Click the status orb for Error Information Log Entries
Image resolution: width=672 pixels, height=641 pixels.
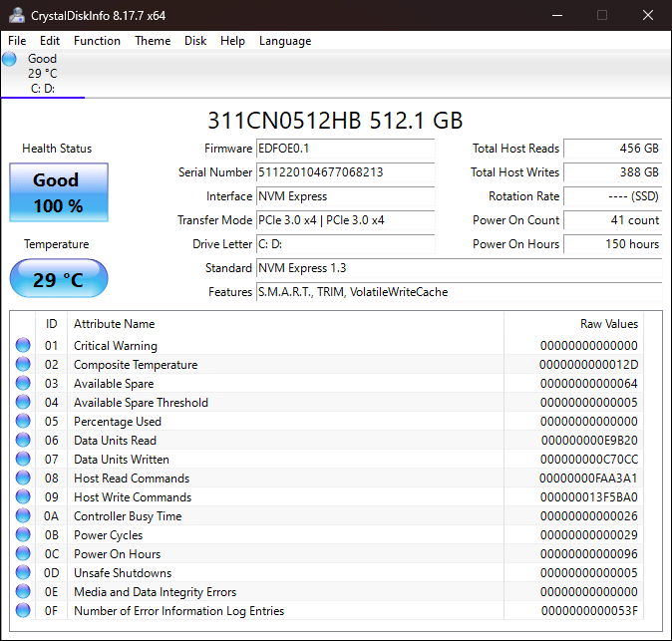23,610
